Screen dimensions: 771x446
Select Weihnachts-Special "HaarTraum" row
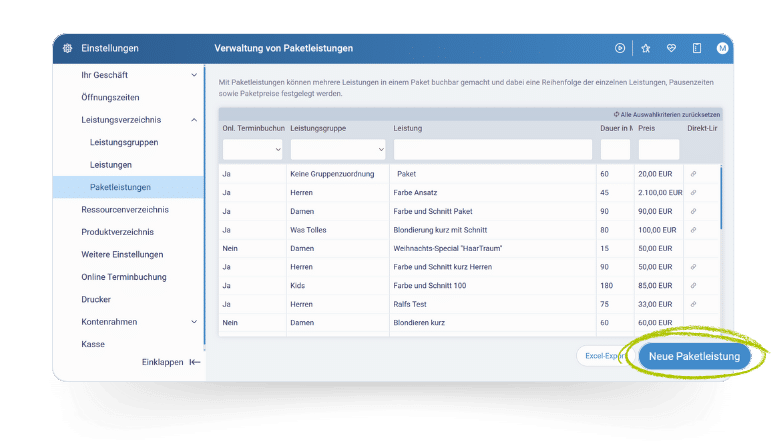470,249
